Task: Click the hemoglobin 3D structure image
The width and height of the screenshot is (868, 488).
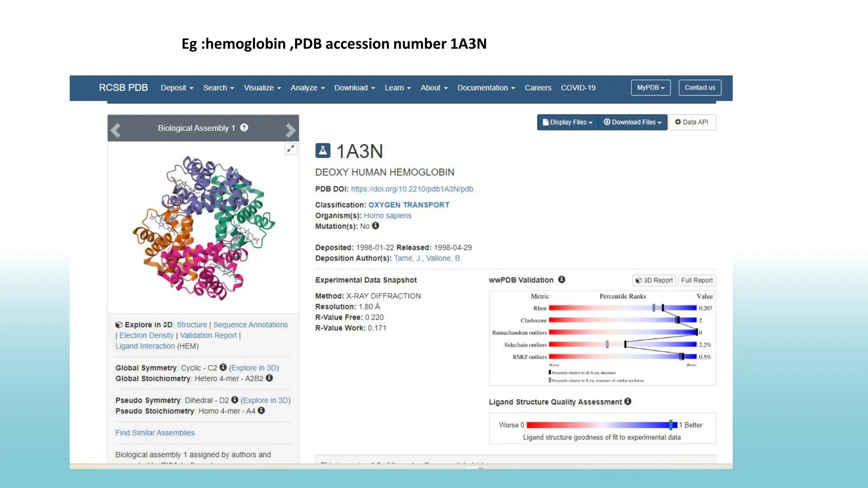Action: [203, 228]
